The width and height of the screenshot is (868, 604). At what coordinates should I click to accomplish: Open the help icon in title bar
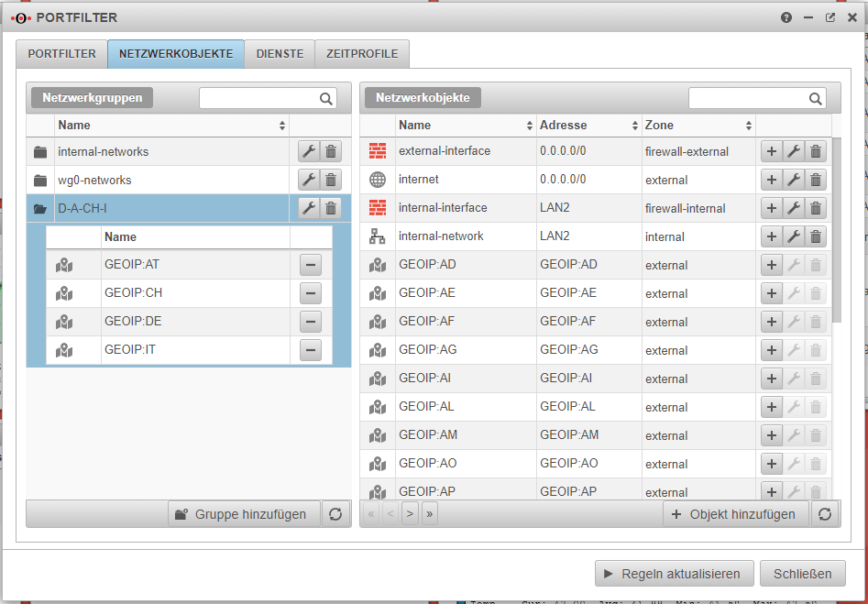786,17
